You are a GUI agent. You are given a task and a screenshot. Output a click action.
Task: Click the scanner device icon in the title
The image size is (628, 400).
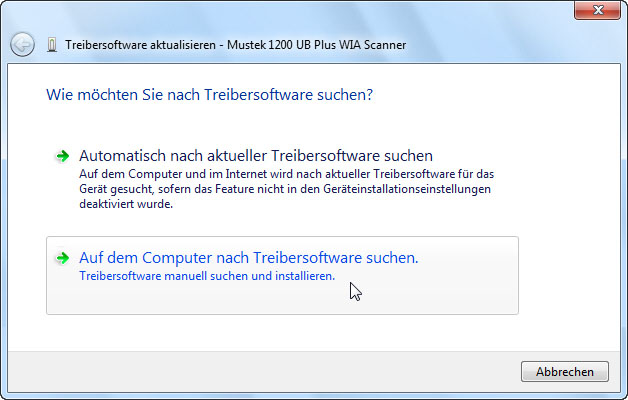[x=51, y=45]
